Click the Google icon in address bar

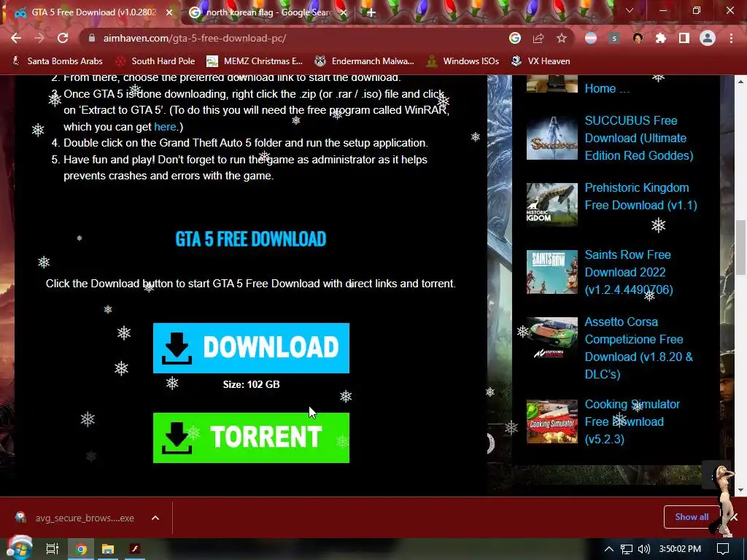pos(514,38)
